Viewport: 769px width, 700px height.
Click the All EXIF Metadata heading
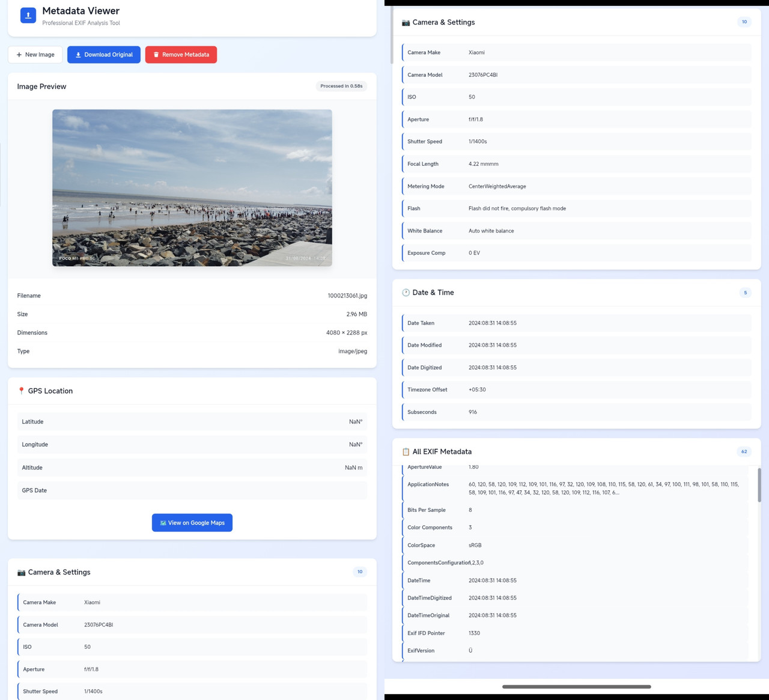point(442,452)
